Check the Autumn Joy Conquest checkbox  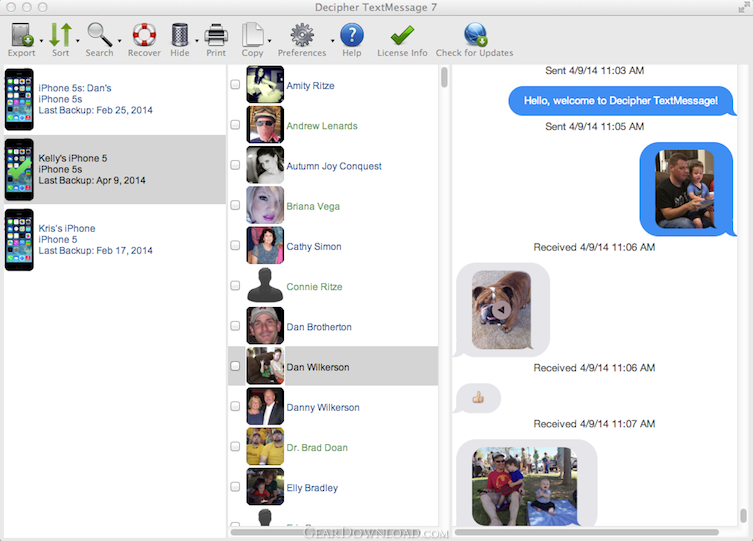(235, 165)
